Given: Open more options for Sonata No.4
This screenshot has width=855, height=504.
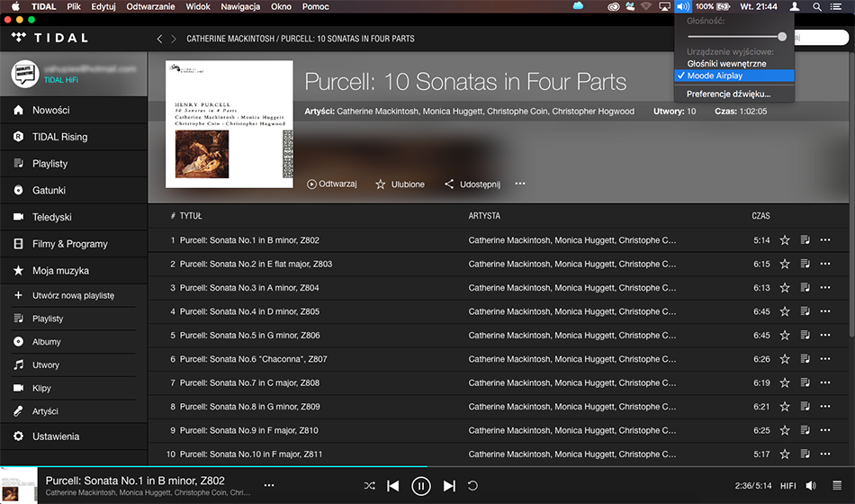Looking at the screenshot, I should coord(825,311).
